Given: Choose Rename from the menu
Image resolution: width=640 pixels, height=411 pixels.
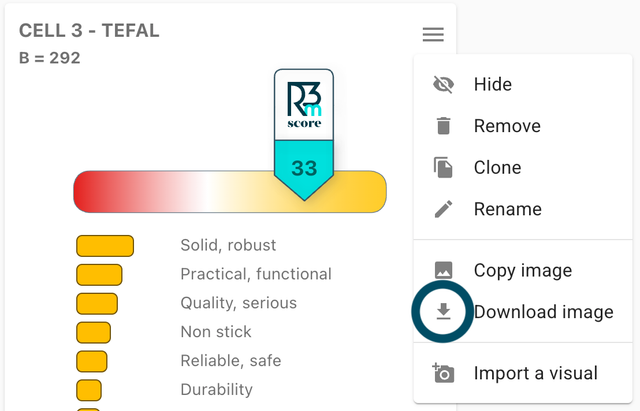Looking at the screenshot, I should [x=507, y=209].
